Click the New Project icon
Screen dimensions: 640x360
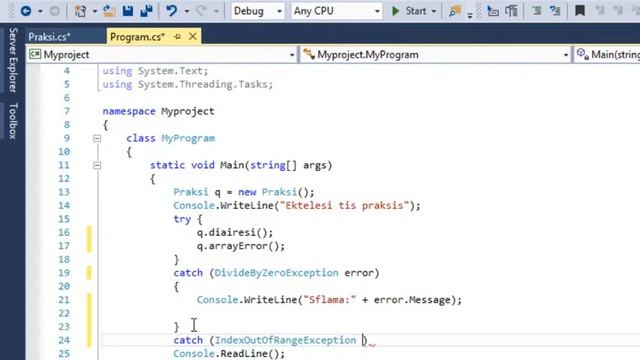pos(80,11)
